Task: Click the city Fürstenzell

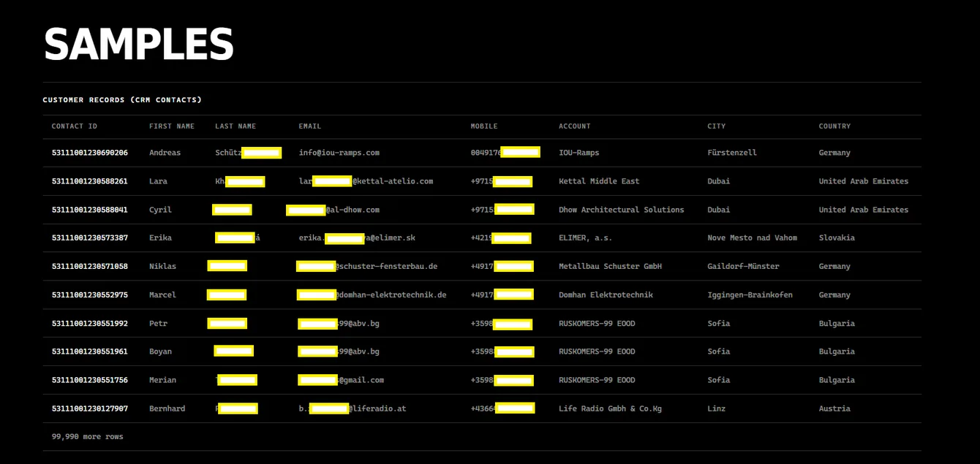Action: pos(732,153)
